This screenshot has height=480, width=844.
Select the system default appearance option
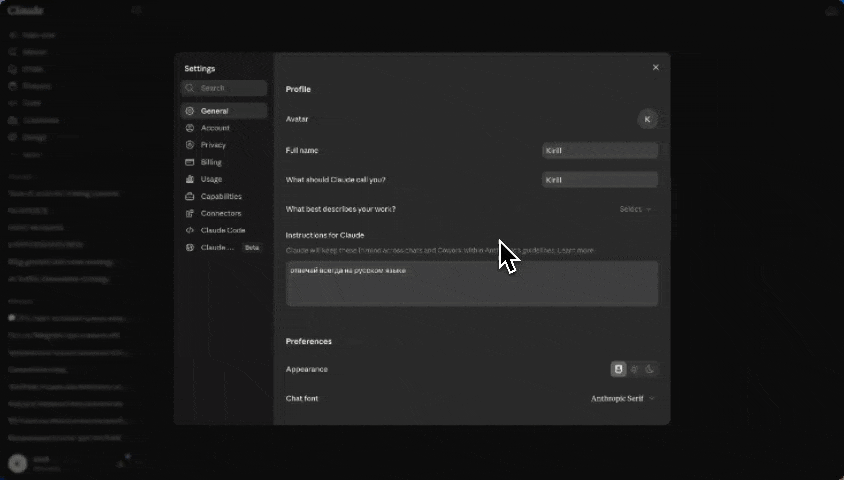(x=618, y=369)
